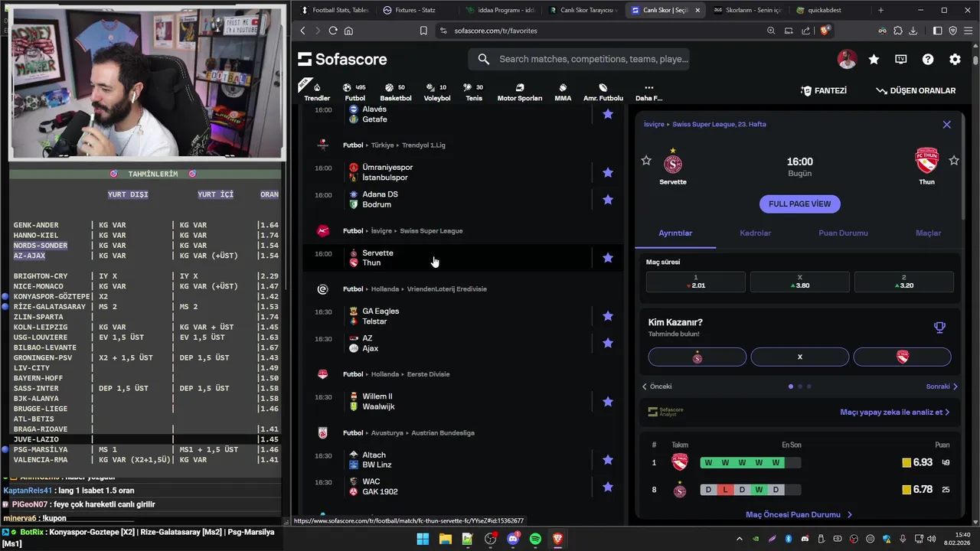The image size is (980, 551).
Task: Open Spotify from the taskbar
Action: 535,539
